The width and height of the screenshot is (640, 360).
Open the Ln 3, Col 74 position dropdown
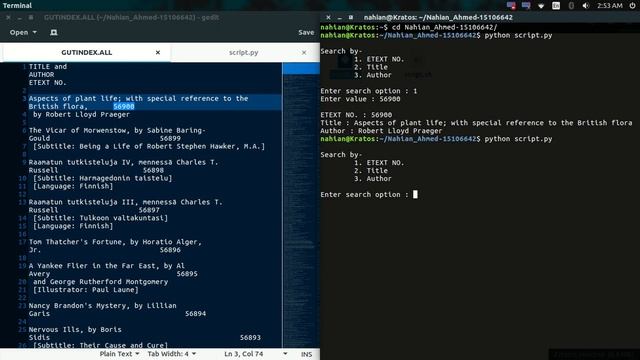coord(255,354)
